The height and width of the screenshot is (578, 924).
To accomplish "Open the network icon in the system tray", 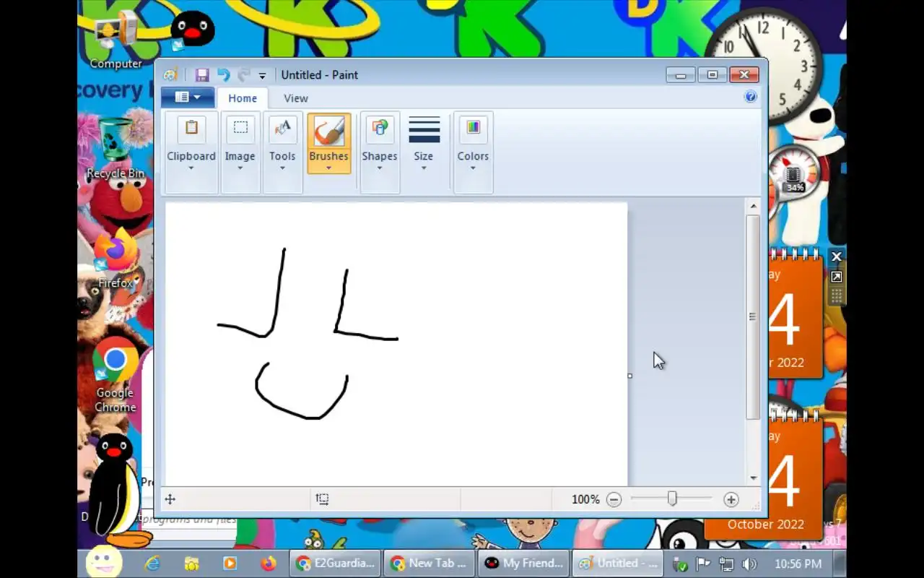I will click(726, 564).
